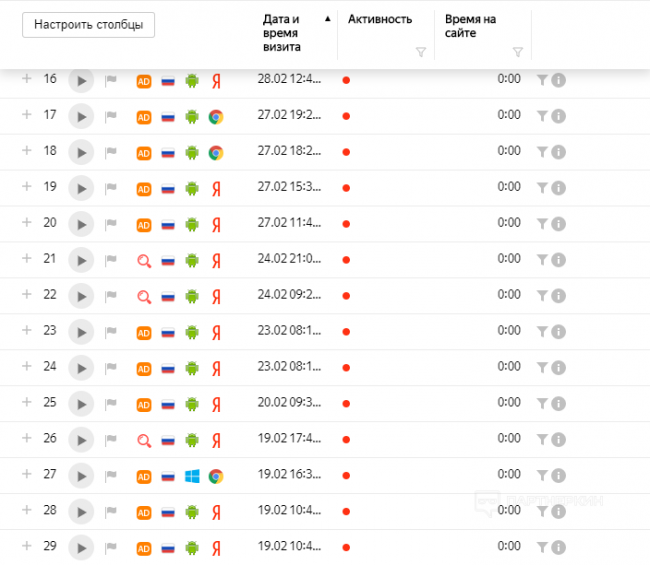The height and width of the screenshot is (565, 650).
Task: Toggle the flag marker for visit 16
Action: pyautogui.click(x=111, y=80)
